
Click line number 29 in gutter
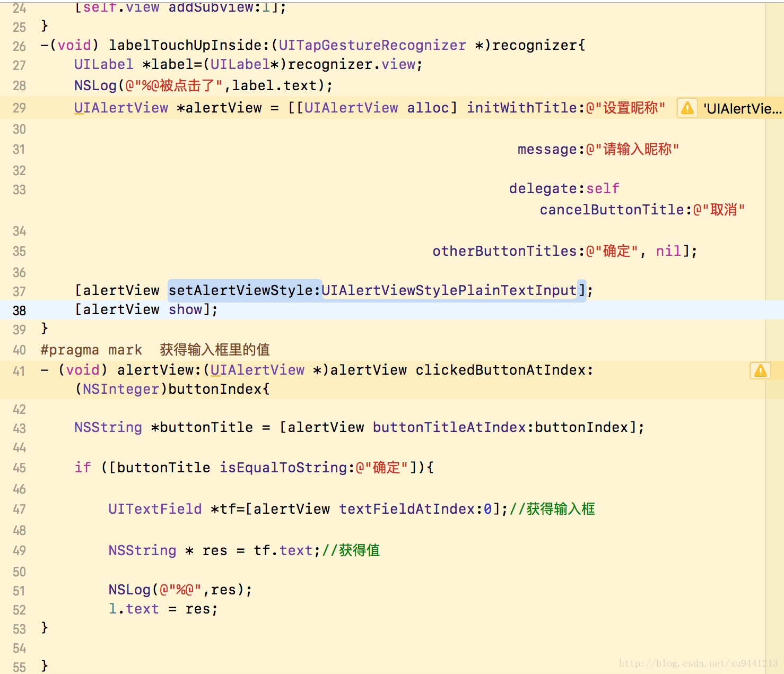pyautogui.click(x=19, y=108)
